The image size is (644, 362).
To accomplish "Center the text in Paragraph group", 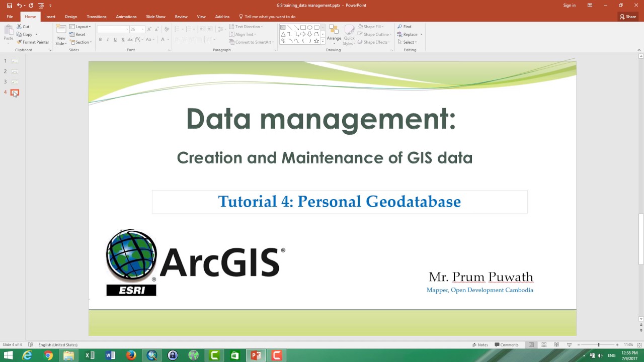I will coord(184,40).
